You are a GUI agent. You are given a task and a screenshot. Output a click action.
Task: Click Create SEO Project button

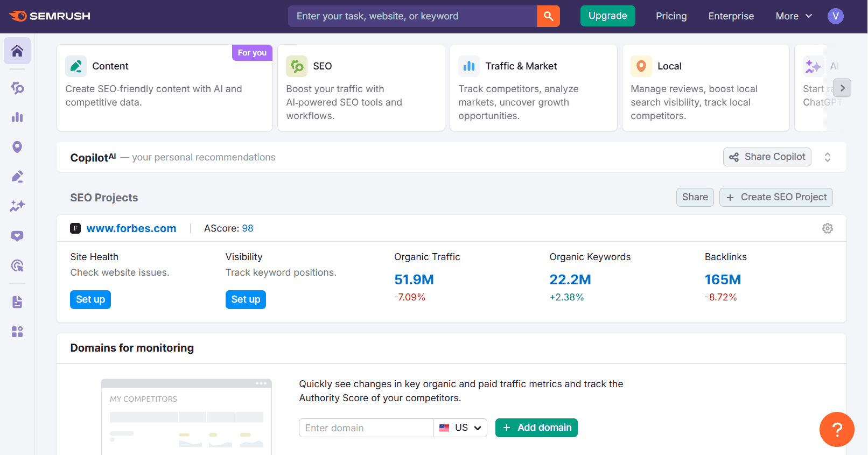point(776,197)
